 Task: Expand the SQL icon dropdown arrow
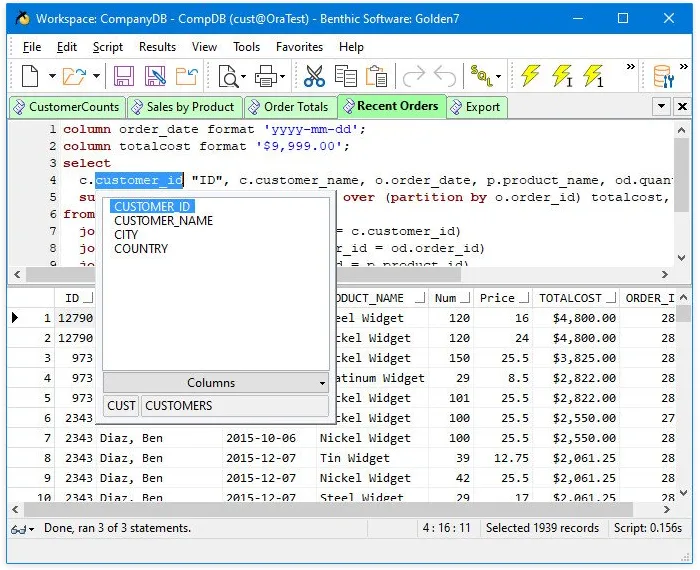(499, 76)
